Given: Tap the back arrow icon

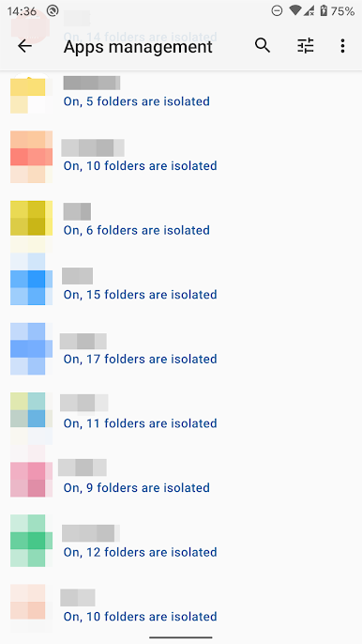Looking at the screenshot, I should click(24, 46).
